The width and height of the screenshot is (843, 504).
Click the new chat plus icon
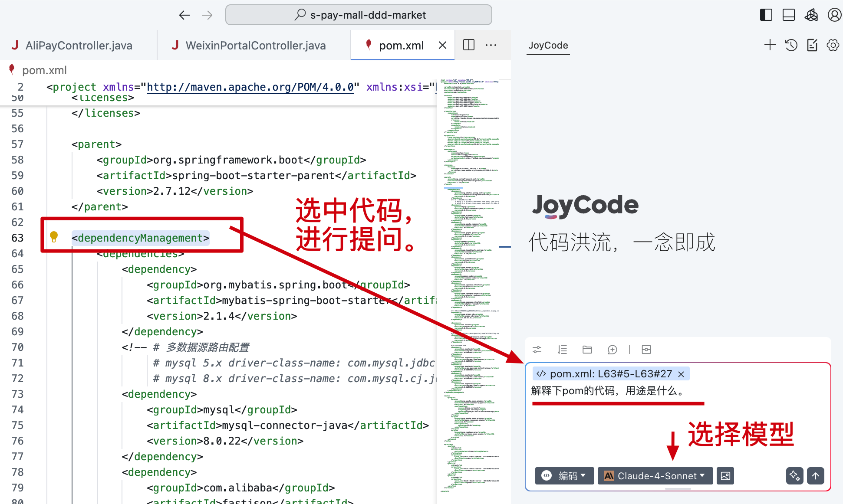pos(770,45)
